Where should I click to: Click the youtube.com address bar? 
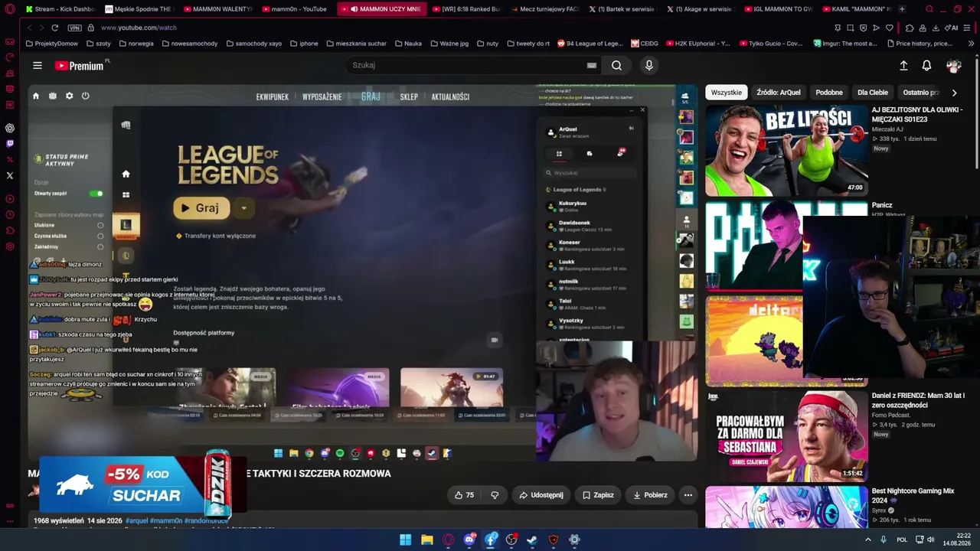[x=138, y=28]
